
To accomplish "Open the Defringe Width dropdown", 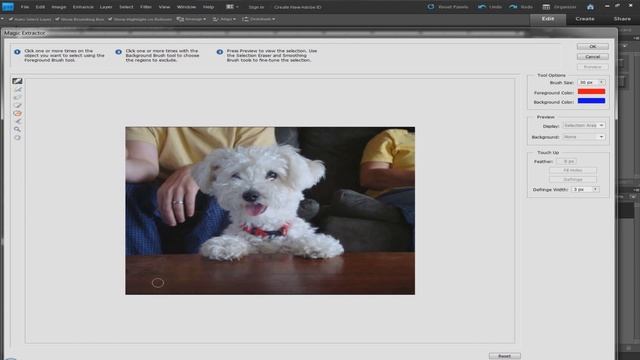I will (x=596, y=189).
